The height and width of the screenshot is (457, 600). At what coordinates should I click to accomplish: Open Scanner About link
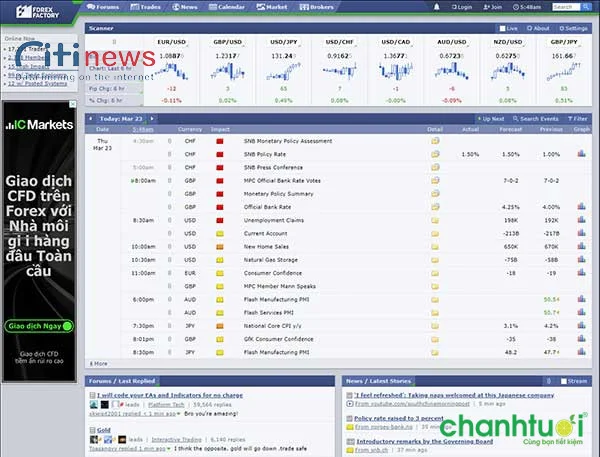[x=538, y=28]
